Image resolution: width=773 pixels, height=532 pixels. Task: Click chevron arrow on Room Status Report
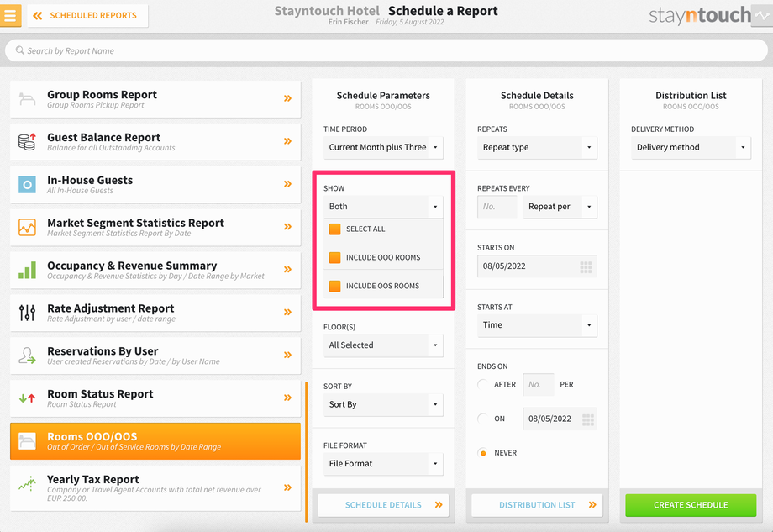[288, 398]
